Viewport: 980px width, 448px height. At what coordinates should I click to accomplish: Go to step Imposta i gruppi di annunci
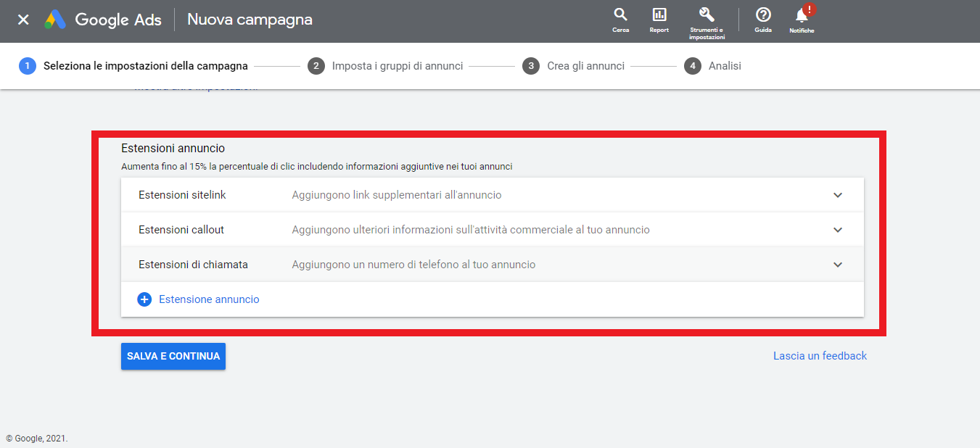397,66
